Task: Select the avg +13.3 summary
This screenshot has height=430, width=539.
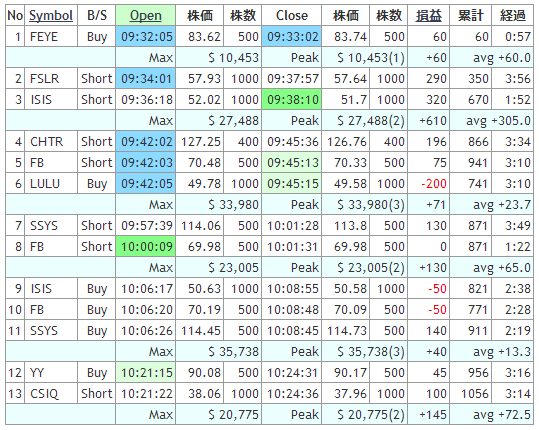Action: 502,352
